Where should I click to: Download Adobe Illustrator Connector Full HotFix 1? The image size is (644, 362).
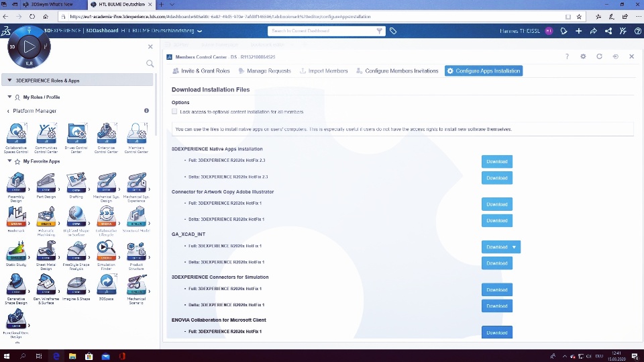pyautogui.click(x=497, y=204)
